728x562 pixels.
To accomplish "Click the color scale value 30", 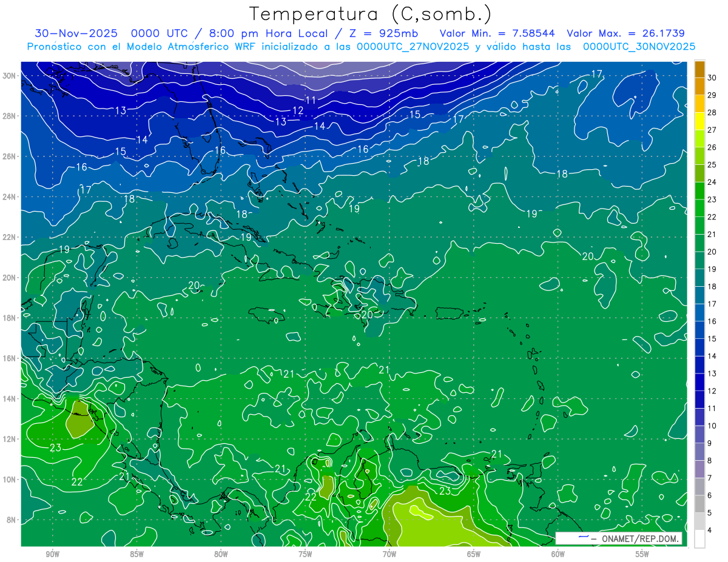I will [x=712, y=78].
